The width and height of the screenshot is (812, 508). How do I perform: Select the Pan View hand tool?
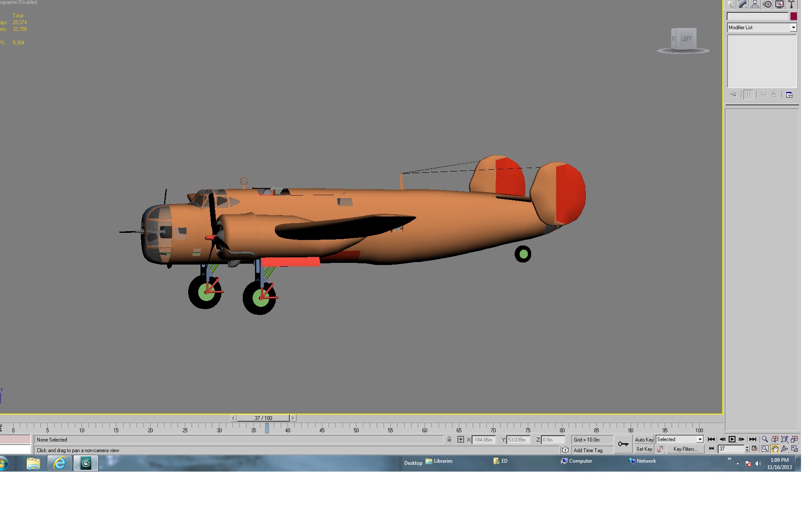pyautogui.click(x=775, y=449)
